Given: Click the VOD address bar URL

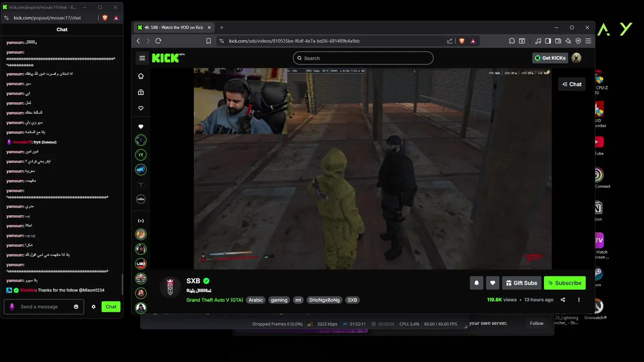Looking at the screenshot, I should [294, 41].
